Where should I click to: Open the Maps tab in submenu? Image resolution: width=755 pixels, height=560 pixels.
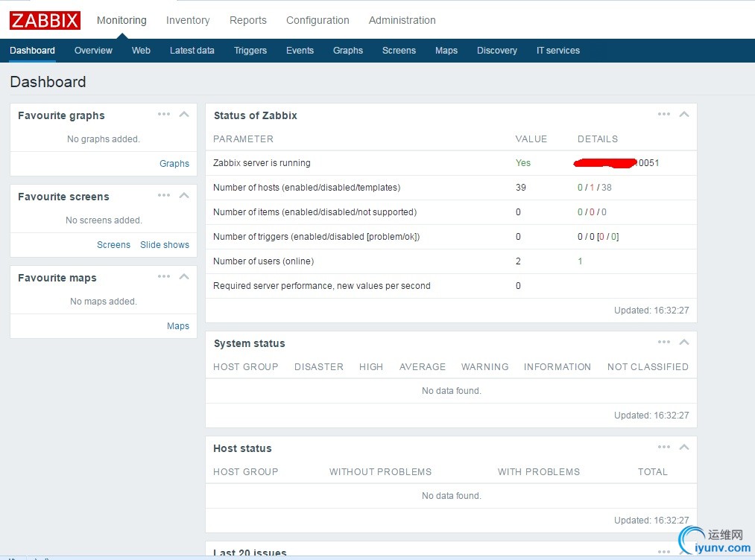[x=446, y=51]
